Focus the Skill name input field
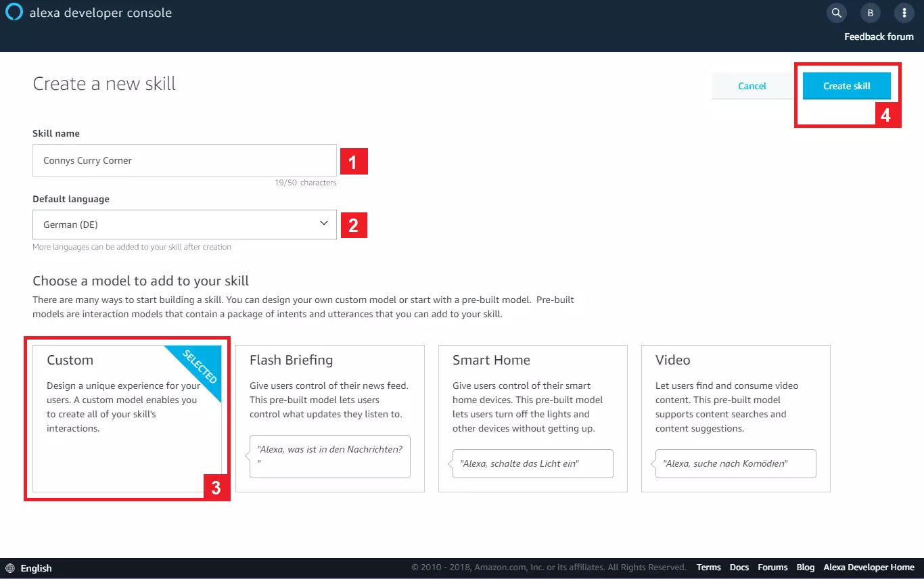This screenshot has width=924, height=579. click(x=185, y=160)
